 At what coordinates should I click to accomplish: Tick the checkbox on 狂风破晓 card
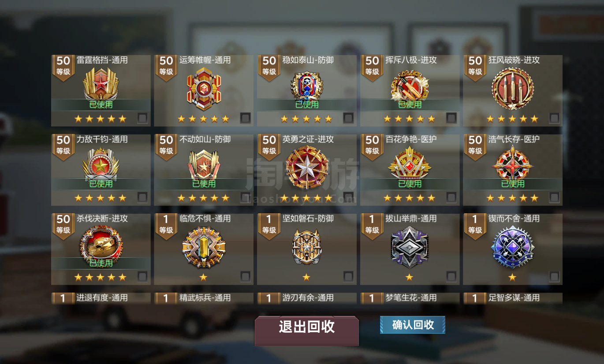[554, 118]
